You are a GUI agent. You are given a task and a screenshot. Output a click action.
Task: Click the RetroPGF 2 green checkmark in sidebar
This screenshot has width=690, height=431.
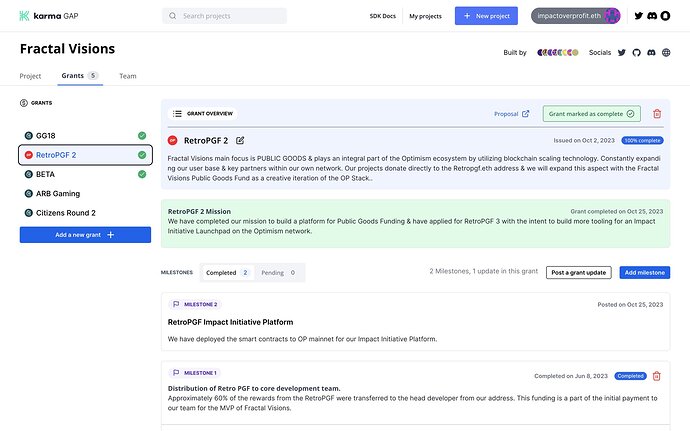click(x=142, y=155)
